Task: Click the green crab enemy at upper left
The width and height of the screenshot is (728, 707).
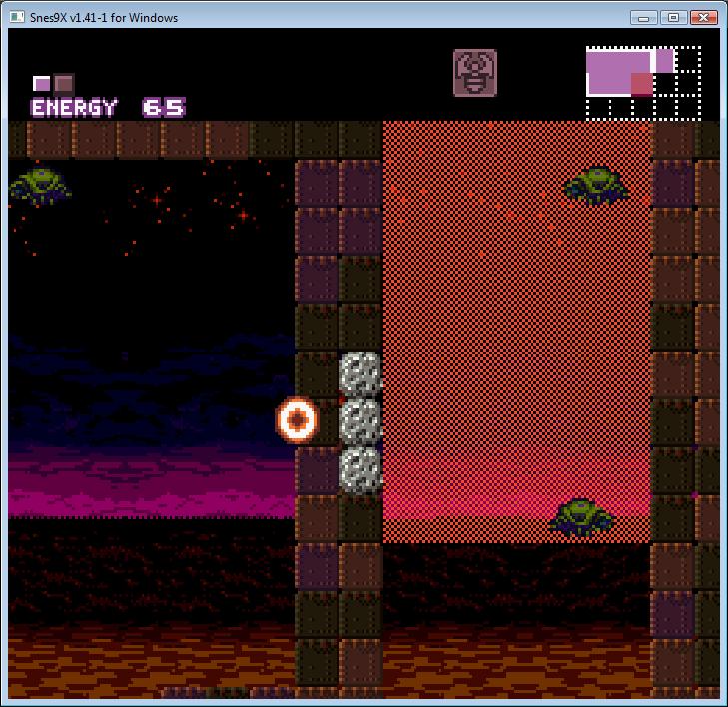Action: coord(40,186)
